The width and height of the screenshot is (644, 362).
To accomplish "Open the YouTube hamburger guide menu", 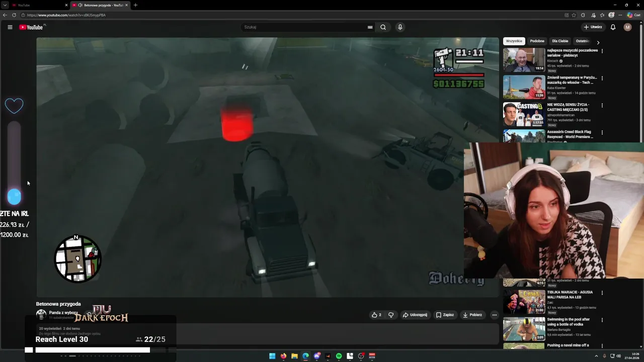I will [10, 27].
